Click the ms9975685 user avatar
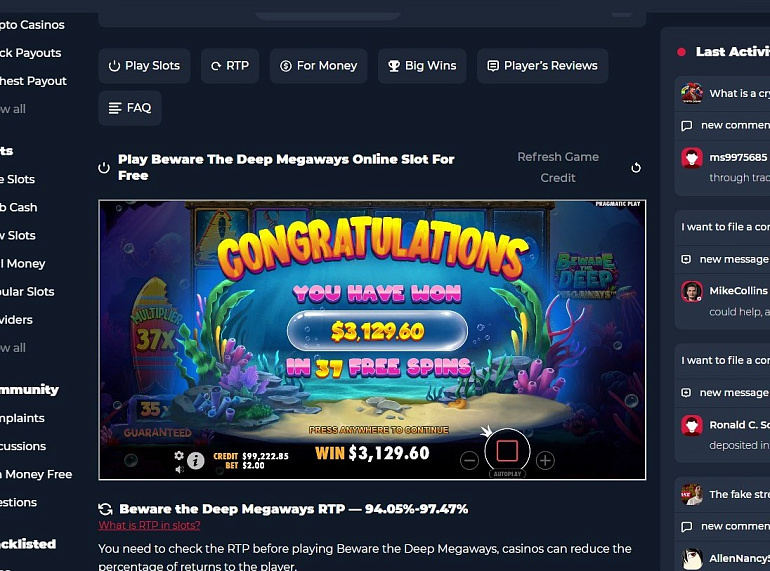The image size is (770, 571). click(x=692, y=158)
